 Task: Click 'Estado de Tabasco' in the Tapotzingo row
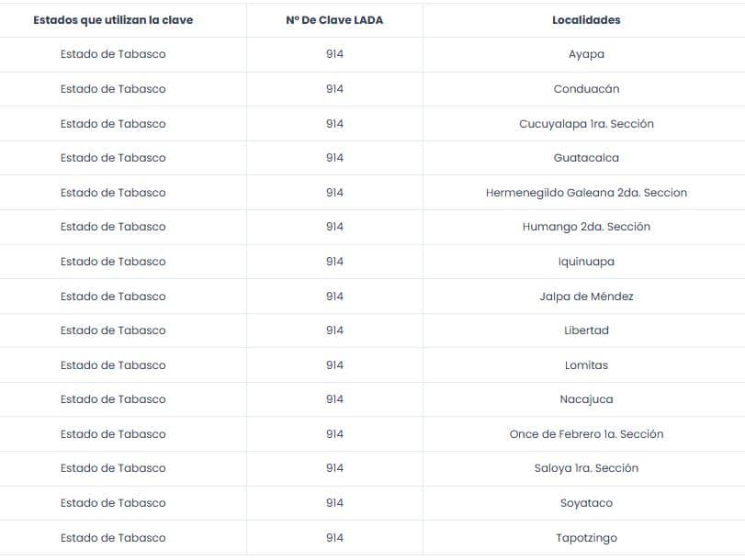(x=113, y=538)
